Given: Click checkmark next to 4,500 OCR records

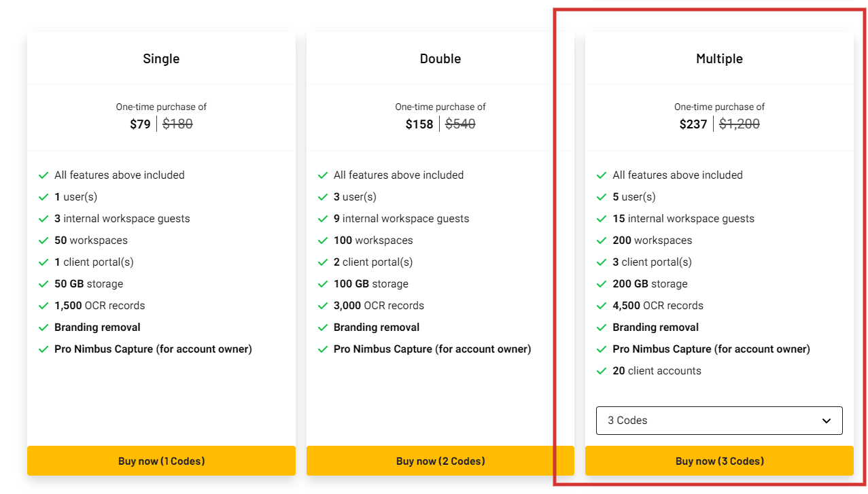Looking at the screenshot, I should click(x=601, y=306).
